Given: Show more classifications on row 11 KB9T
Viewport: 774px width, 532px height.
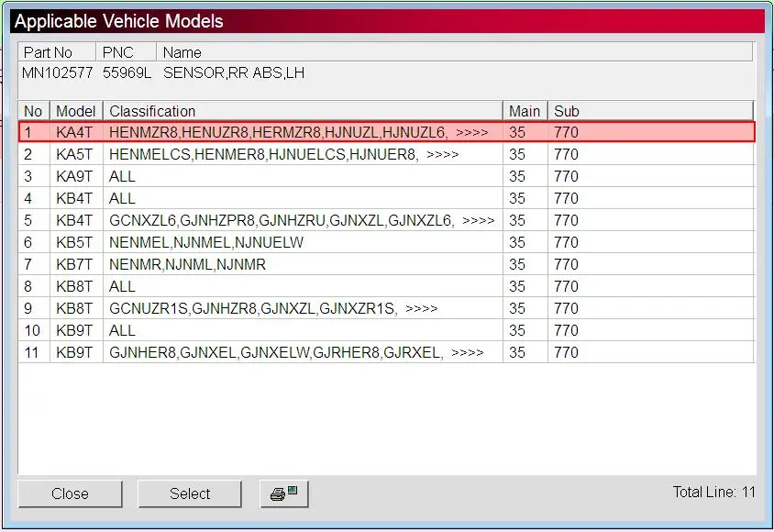Looking at the screenshot, I should click(x=467, y=353).
